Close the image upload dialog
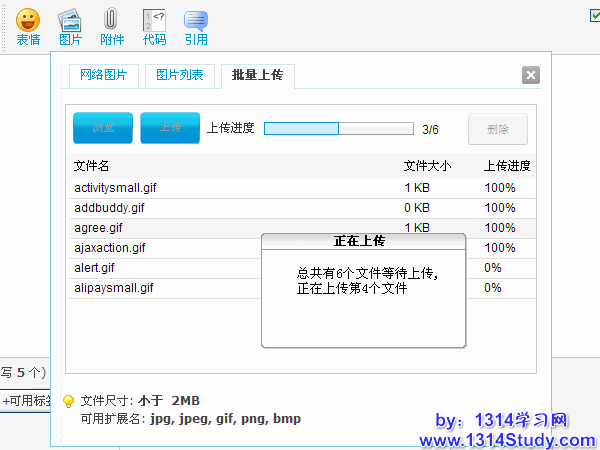Screen dimensions: 600x450 pos(531,75)
